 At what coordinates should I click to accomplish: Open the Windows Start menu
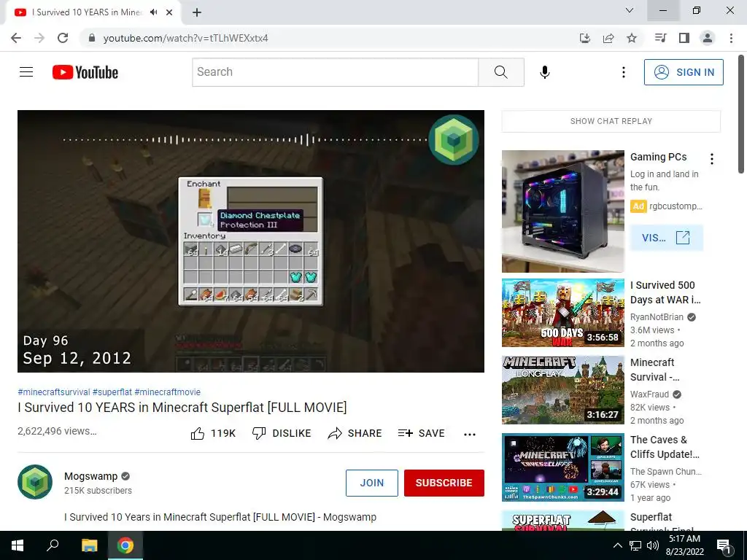(18, 545)
